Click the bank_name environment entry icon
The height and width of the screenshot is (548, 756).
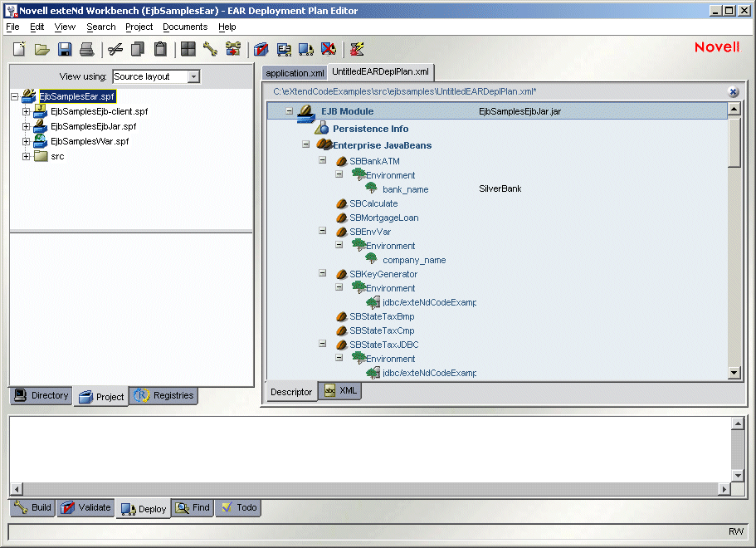click(x=371, y=188)
